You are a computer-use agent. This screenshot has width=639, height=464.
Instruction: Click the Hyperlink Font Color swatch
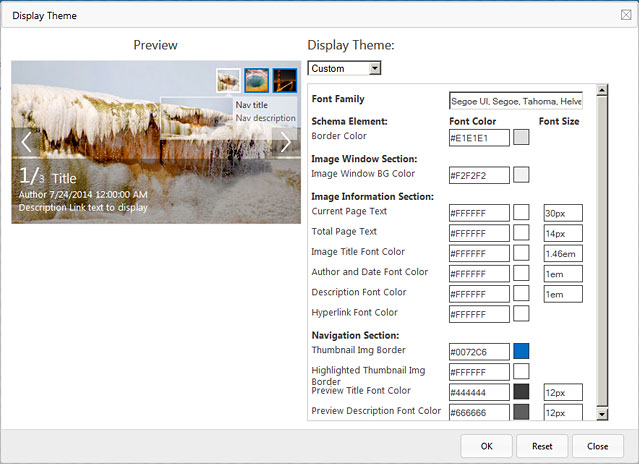(521, 314)
